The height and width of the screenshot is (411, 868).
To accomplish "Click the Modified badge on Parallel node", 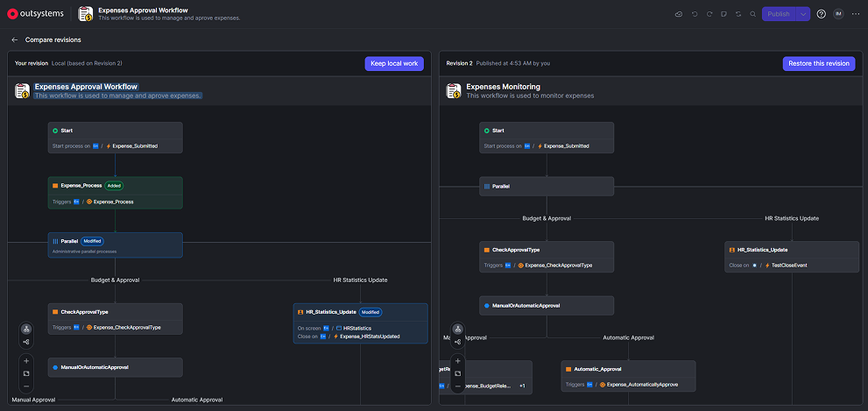I will [x=92, y=241].
